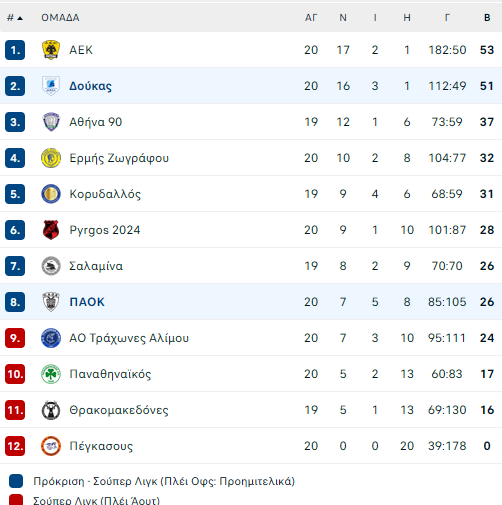Open the Σαλαμίνα team link
This screenshot has height=505, width=502.
click(x=96, y=266)
